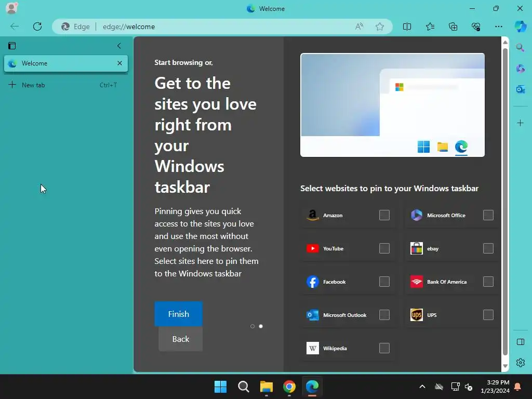This screenshot has height=399, width=532.
Task: Open Windows Search in the taskbar
Action: click(243, 387)
